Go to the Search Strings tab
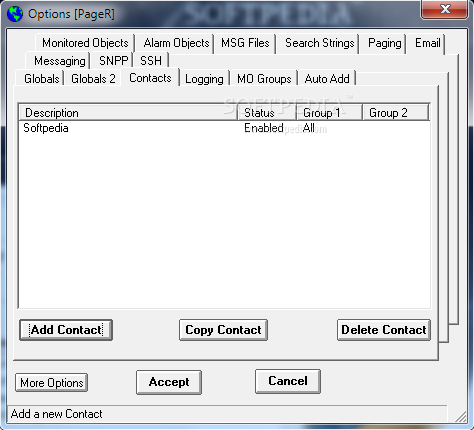Viewport: 474px width, 430px height. pyautogui.click(x=319, y=43)
